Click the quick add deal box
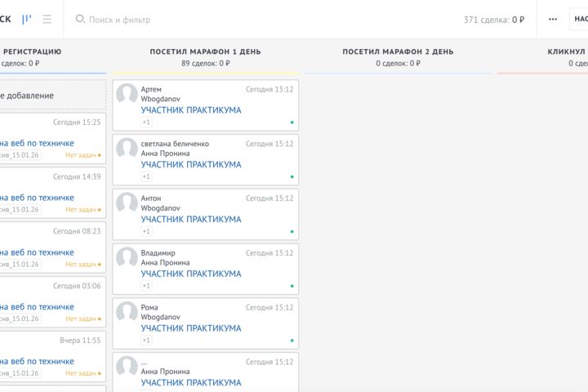Image resolution: width=588 pixels, height=392 pixels. click(52, 96)
